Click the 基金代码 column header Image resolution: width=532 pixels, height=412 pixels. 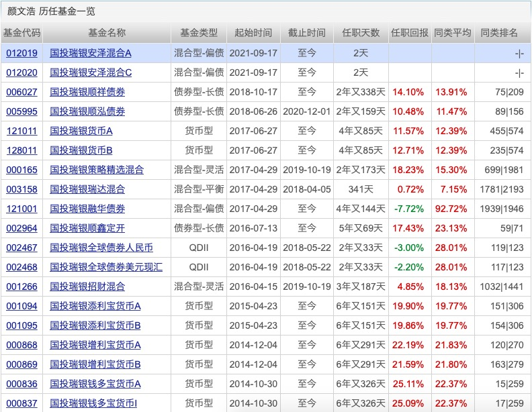[21, 33]
